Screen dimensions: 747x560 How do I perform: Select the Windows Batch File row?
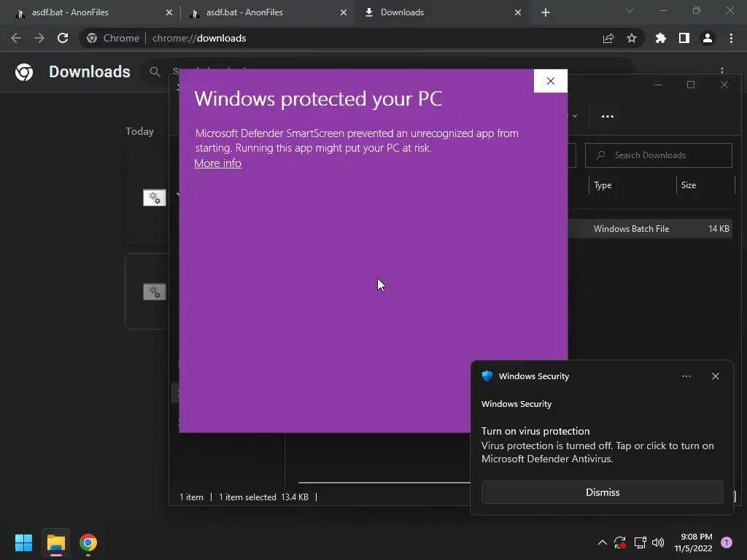(x=650, y=228)
